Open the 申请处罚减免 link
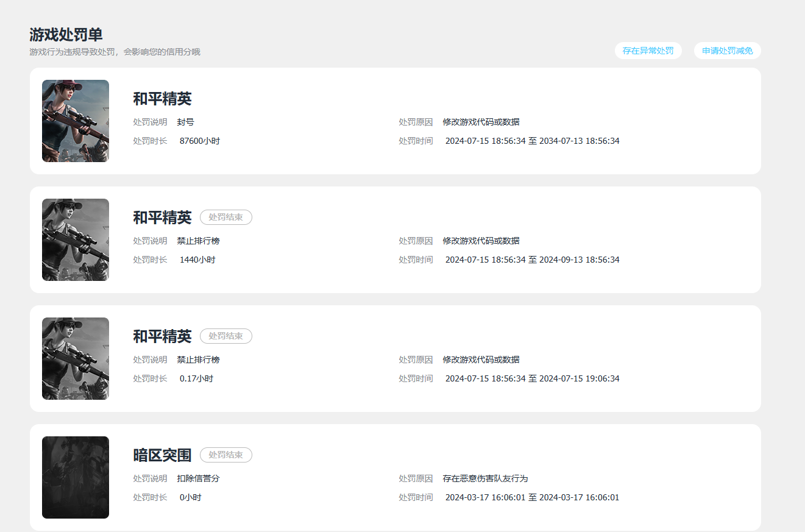The height and width of the screenshot is (532, 805). click(x=727, y=51)
